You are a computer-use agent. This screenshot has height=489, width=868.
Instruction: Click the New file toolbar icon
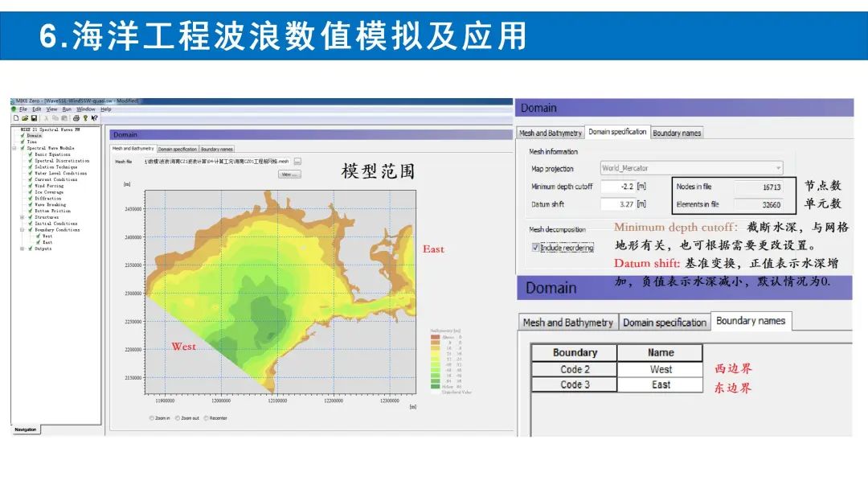coord(16,117)
